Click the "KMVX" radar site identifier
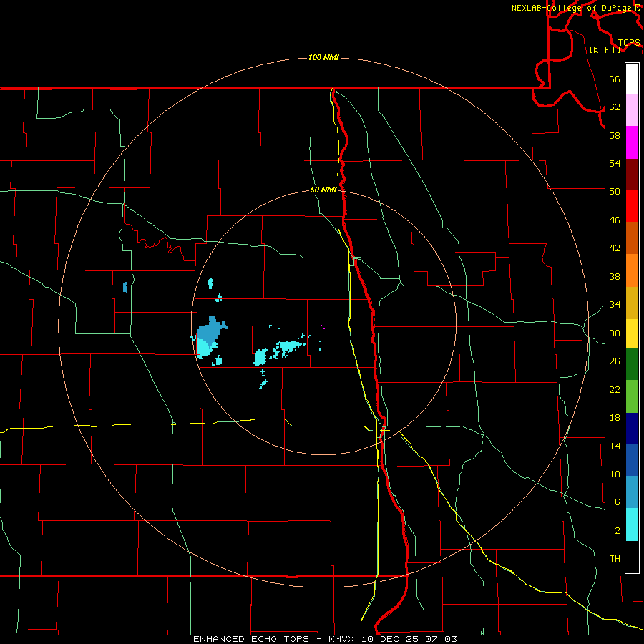644x644 pixels. (x=341, y=639)
